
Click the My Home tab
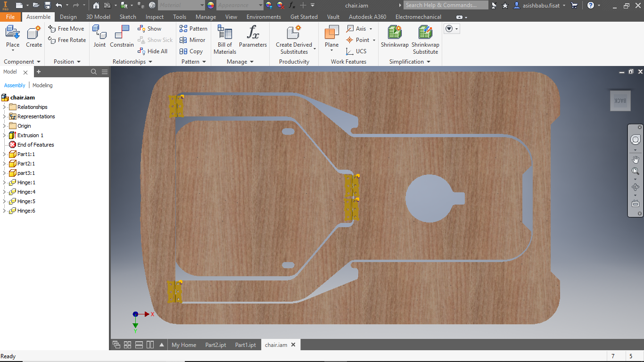coord(184,345)
